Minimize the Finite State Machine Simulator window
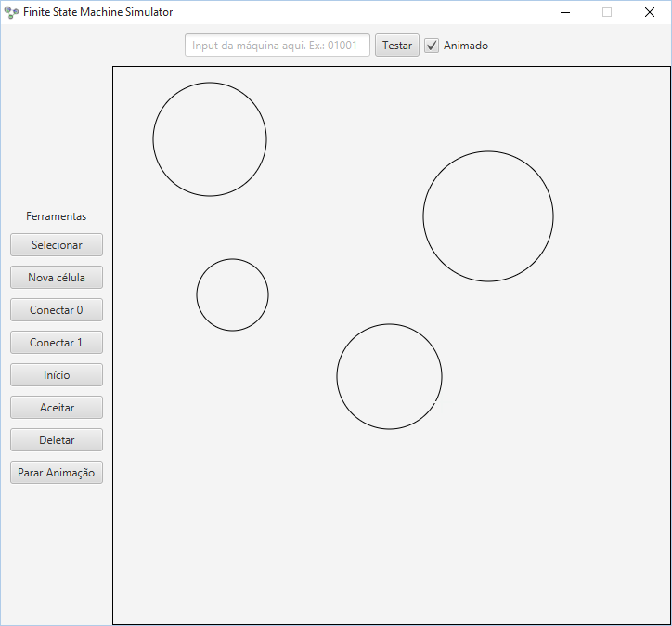The image size is (672, 626). [x=564, y=12]
